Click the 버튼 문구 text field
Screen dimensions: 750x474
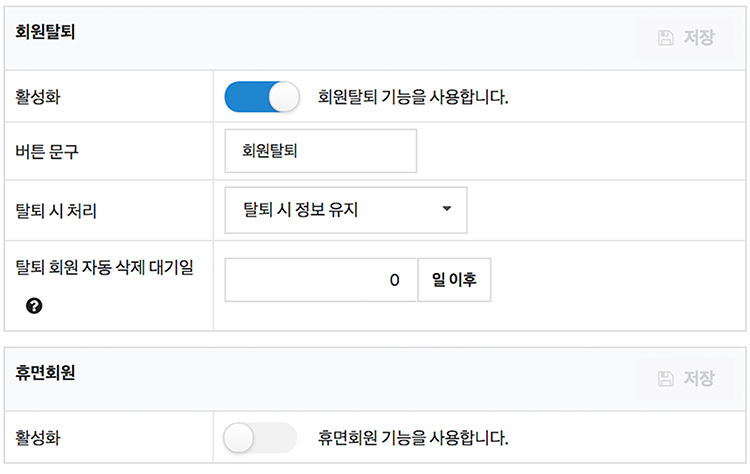[320, 151]
